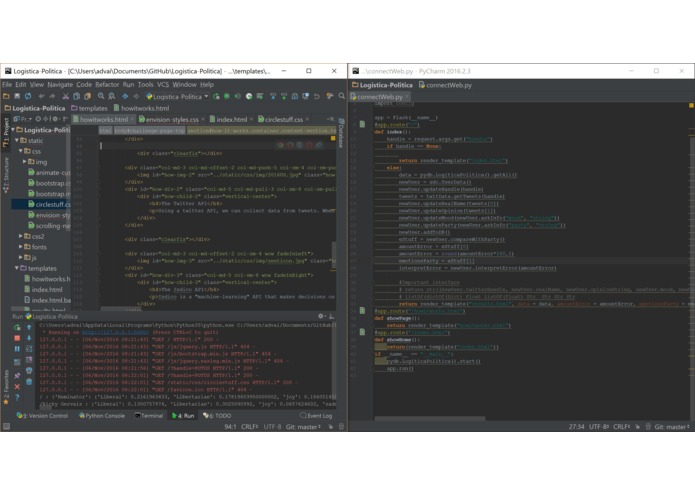Open the Event Log
The image size is (695, 494).
[316, 416]
